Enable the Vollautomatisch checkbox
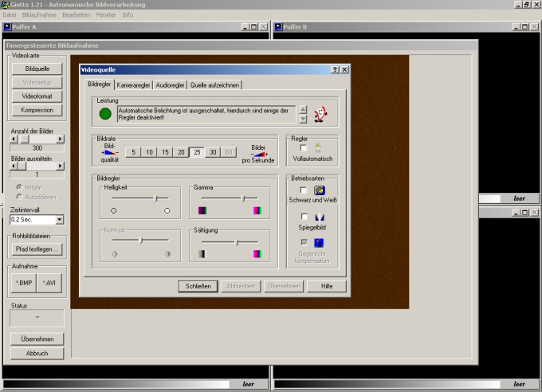 tap(303, 147)
